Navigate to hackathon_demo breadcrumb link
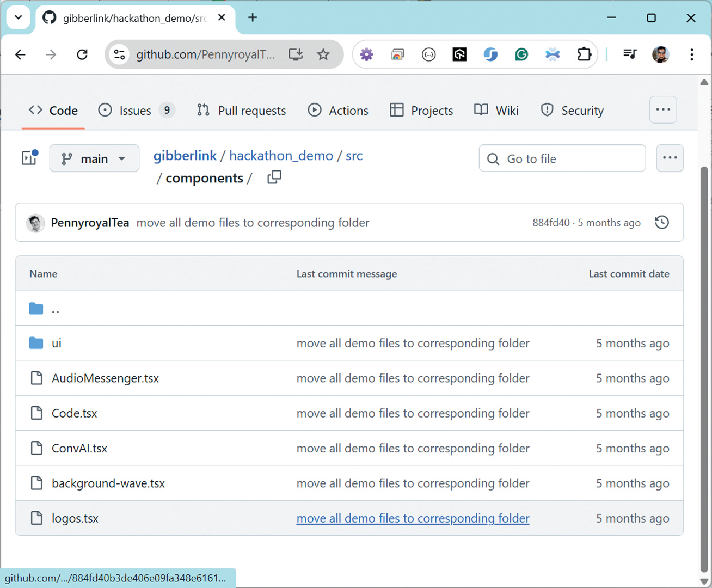 pyautogui.click(x=281, y=156)
